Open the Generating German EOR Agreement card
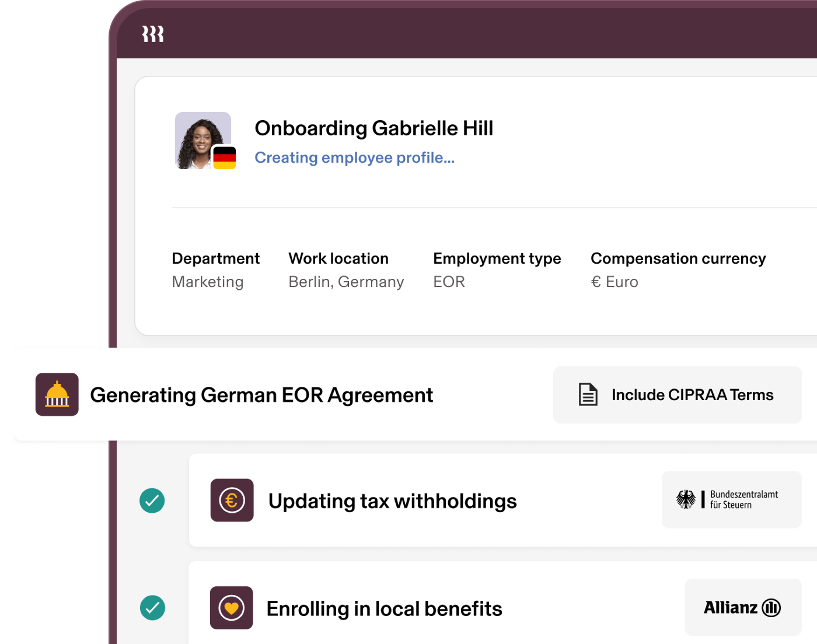 (261, 394)
